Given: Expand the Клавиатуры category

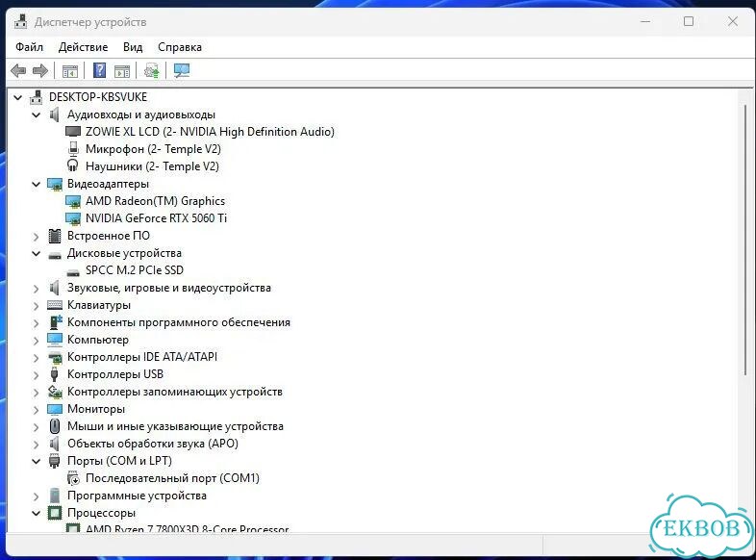Looking at the screenshot, I should click(37, 306).
